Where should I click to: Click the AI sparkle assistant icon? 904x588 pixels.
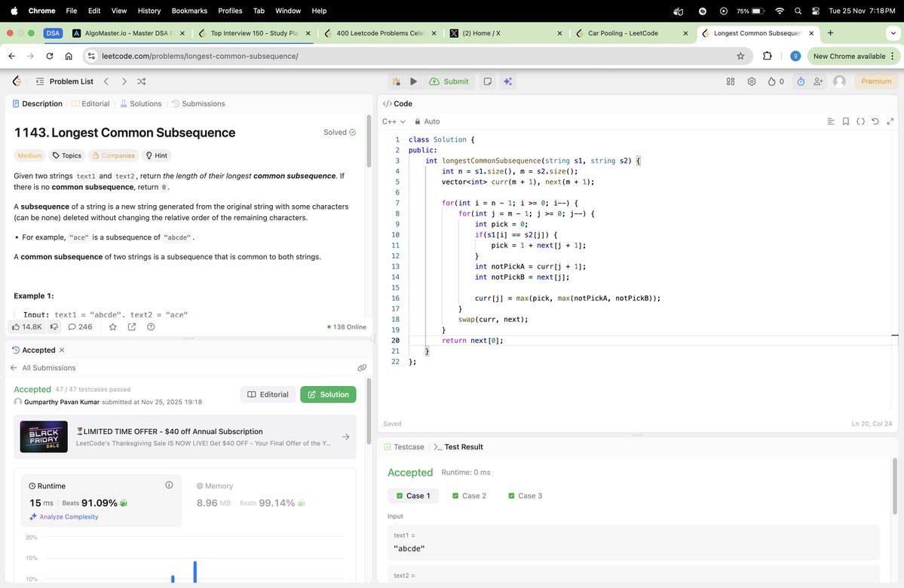point(507,81)
